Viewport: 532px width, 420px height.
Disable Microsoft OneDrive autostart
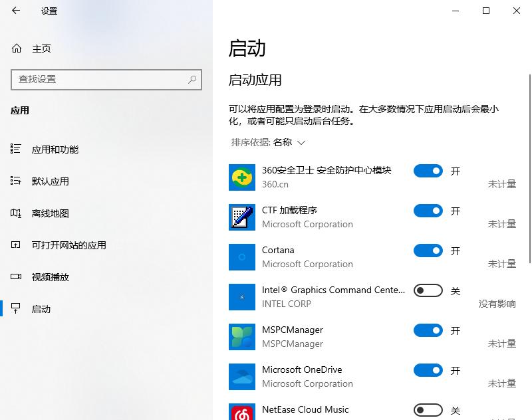[428, 370]
